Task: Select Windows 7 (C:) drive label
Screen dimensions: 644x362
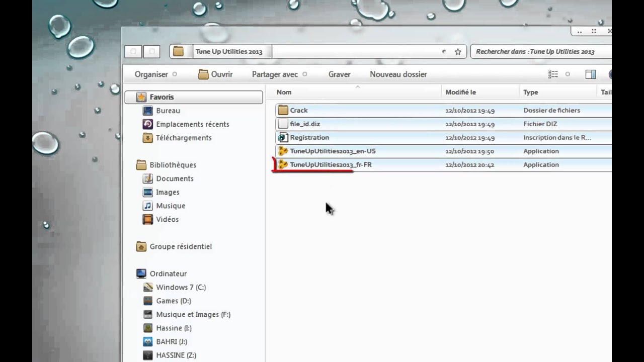Action: click(181, 287)
